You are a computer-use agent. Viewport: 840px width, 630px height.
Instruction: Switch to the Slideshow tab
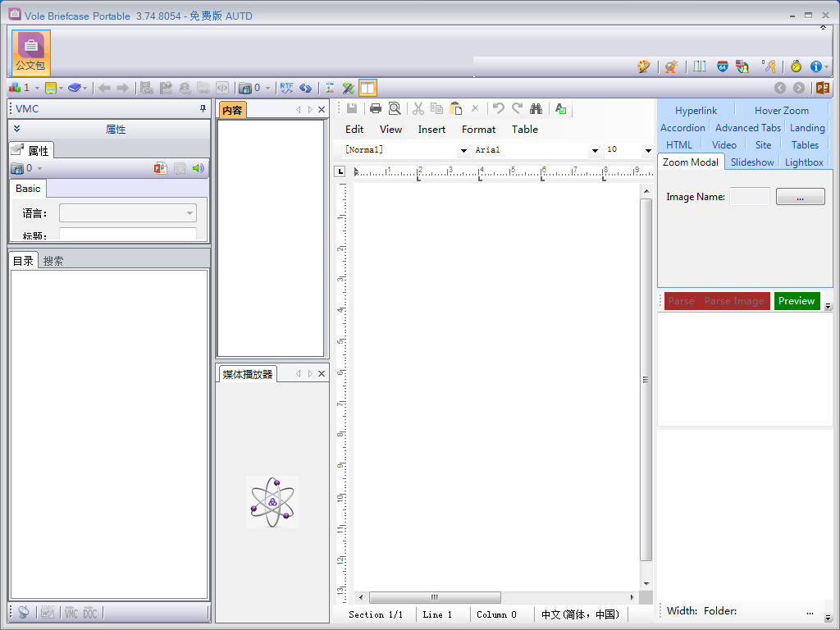752,162
